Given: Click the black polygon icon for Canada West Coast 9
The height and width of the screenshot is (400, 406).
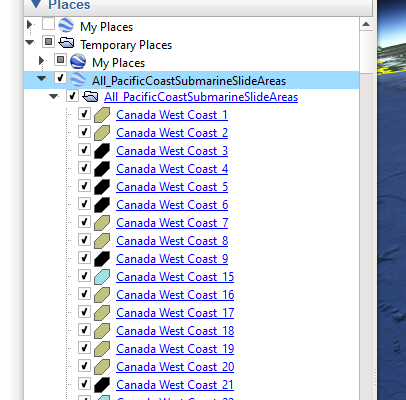Looking at the screenshot, I should point(102,259).
